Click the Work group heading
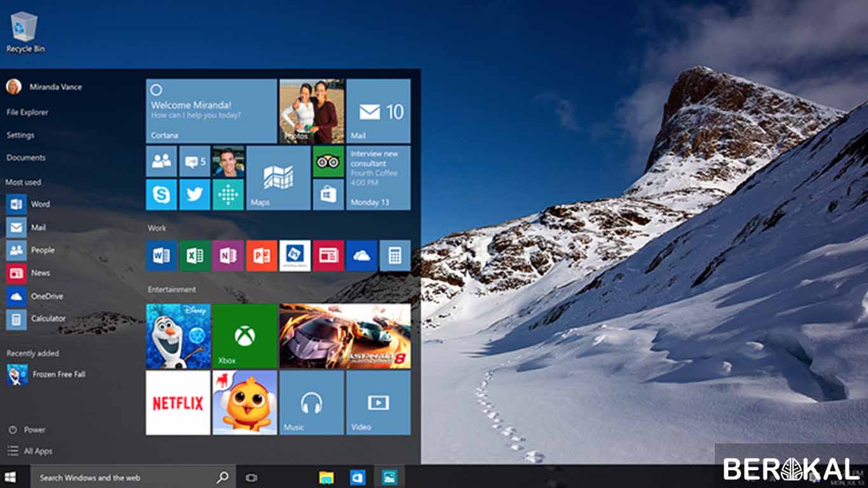Viewport: 868px width, 488px height. (157, 228)
